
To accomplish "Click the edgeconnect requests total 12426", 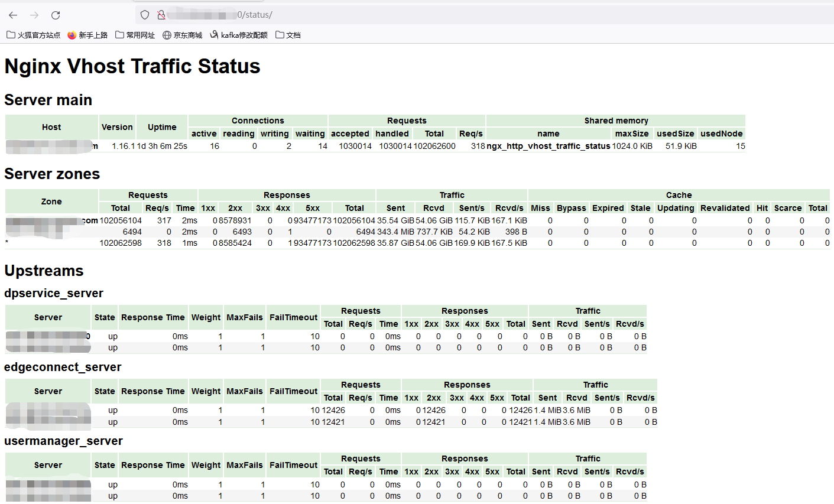I will (x=333, y=410).
